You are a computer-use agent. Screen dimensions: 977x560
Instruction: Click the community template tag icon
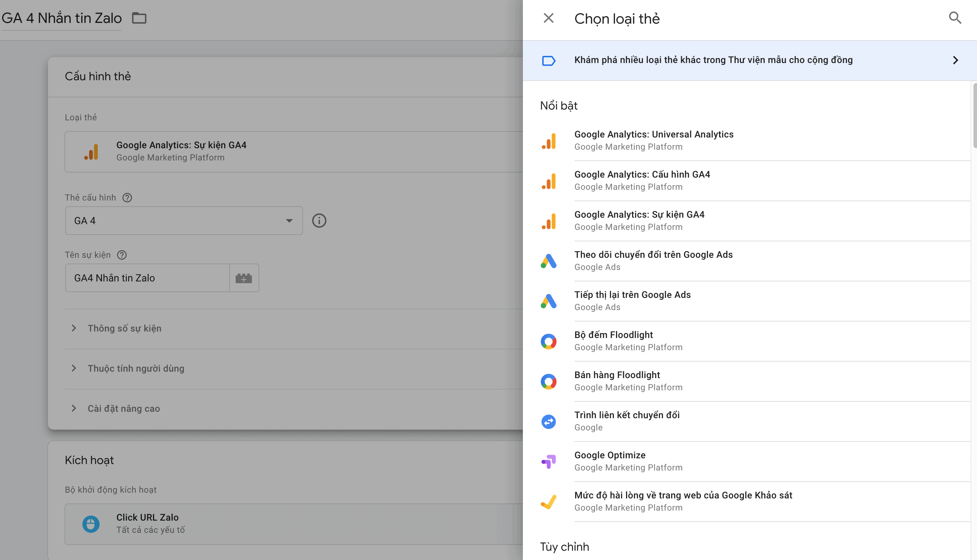549,61
